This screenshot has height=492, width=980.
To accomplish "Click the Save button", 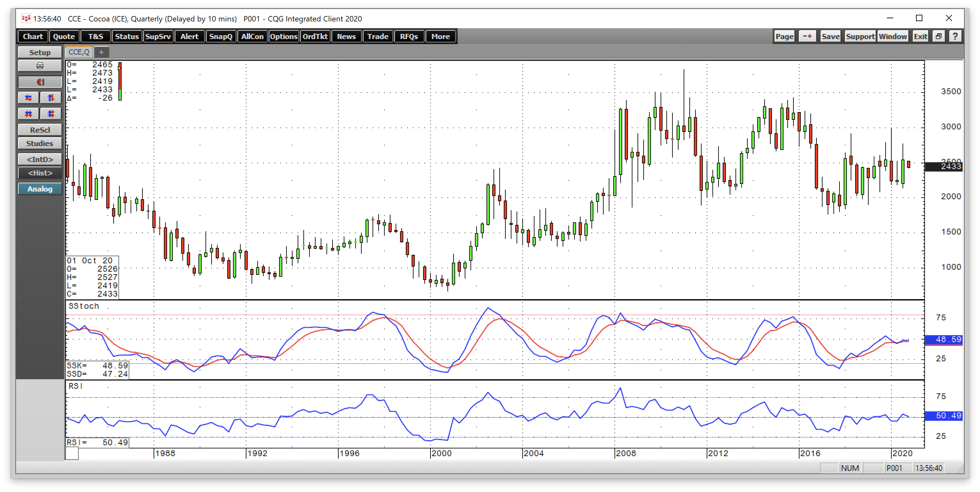I will pos(830,36).
